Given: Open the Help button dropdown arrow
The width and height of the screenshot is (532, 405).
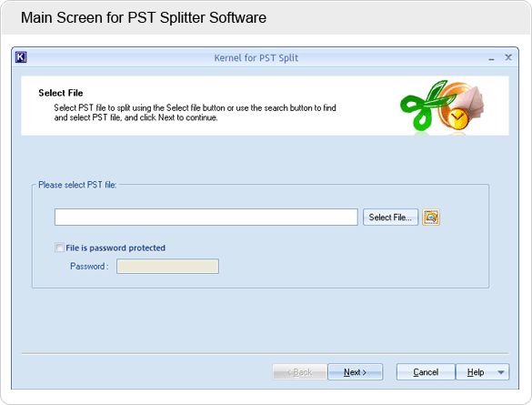Looking at the screenshot, I should click(500, 372).
